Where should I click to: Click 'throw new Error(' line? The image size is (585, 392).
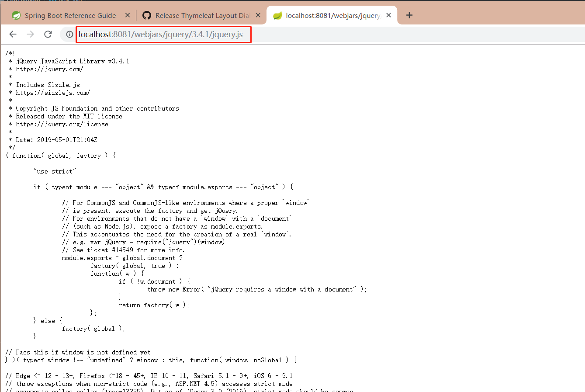pos(257,289)
